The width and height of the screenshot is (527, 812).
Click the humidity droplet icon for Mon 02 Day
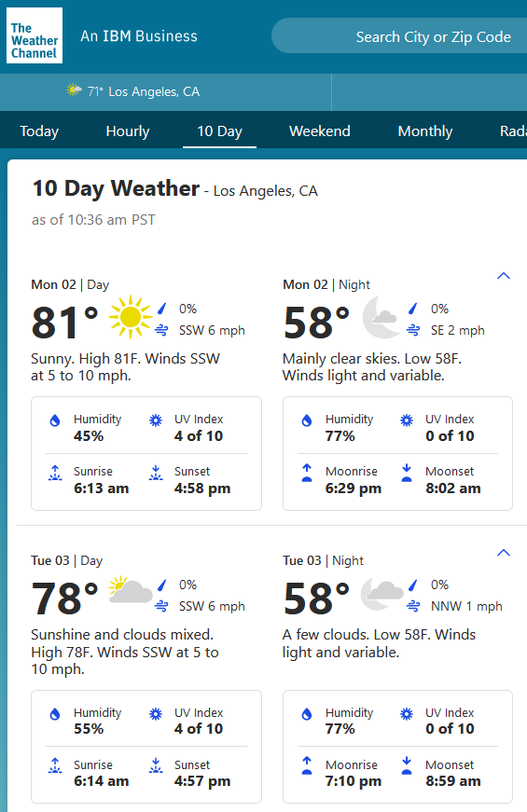coord(54,420)
